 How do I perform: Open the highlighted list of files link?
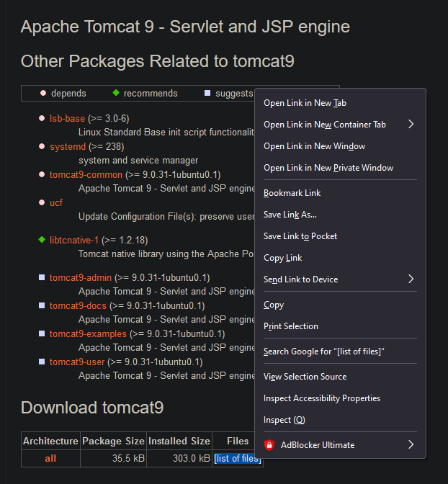tap(238, 458)
